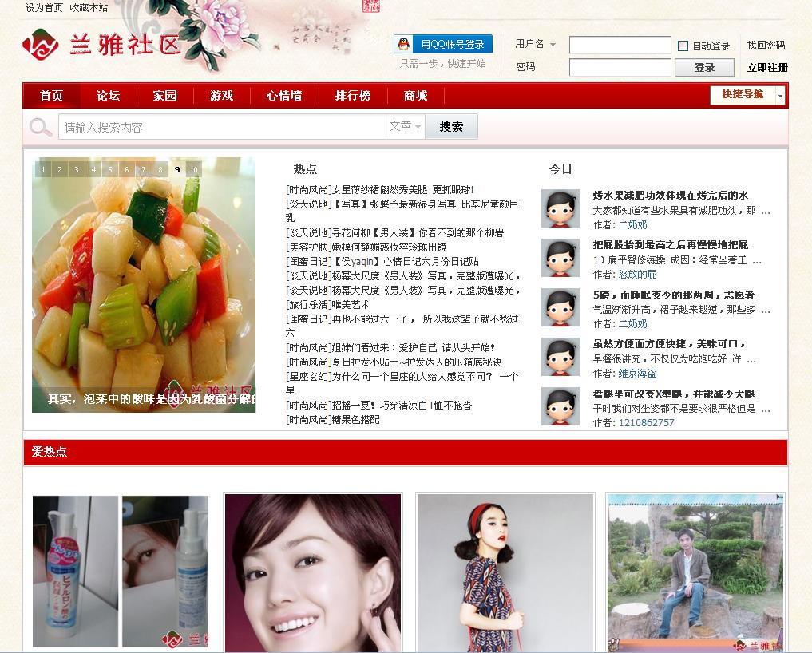Click the 请输入搜索内容 search box
Screen dimensions: 812x653
[x=223, y=127]
